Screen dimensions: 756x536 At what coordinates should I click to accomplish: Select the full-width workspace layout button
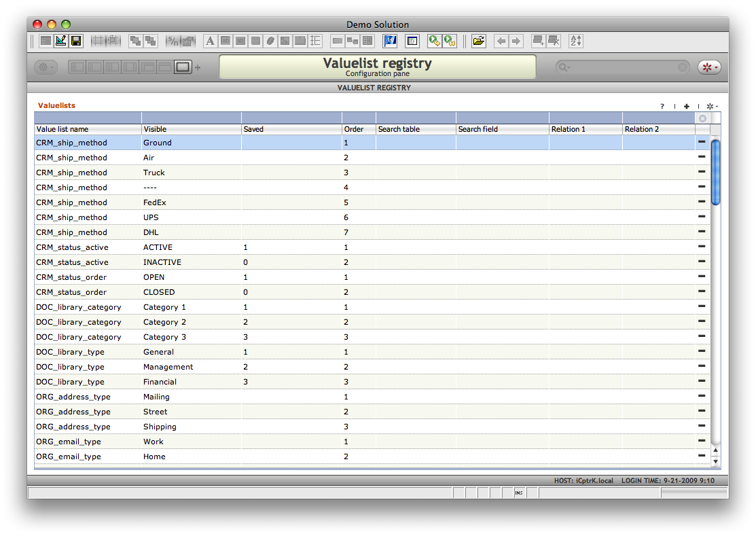click(x=183, y=67)
